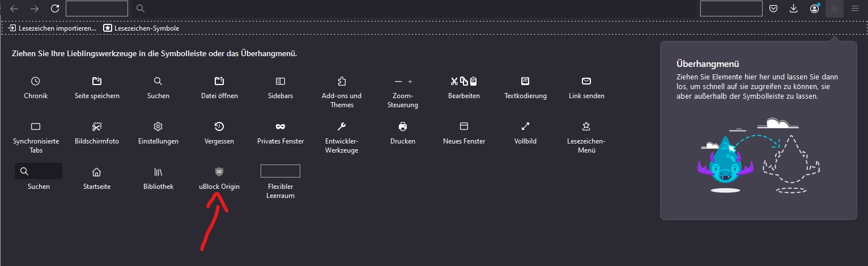
Task: Open the overflow menu chevron button
Action: point(834,9)
